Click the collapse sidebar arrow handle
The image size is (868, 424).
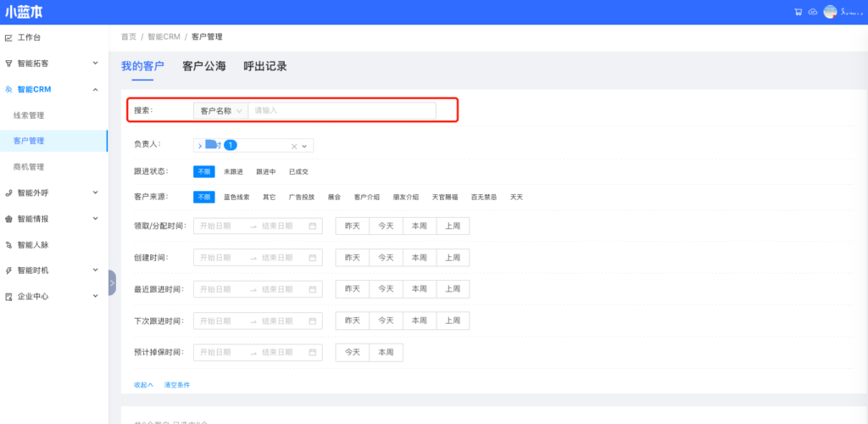[112, 282]
